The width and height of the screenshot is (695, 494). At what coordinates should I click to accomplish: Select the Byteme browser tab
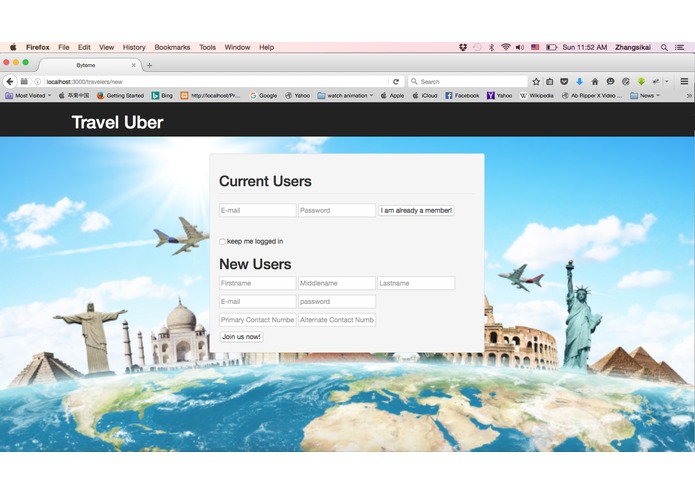pyautogui.click(x=89, y=65)
